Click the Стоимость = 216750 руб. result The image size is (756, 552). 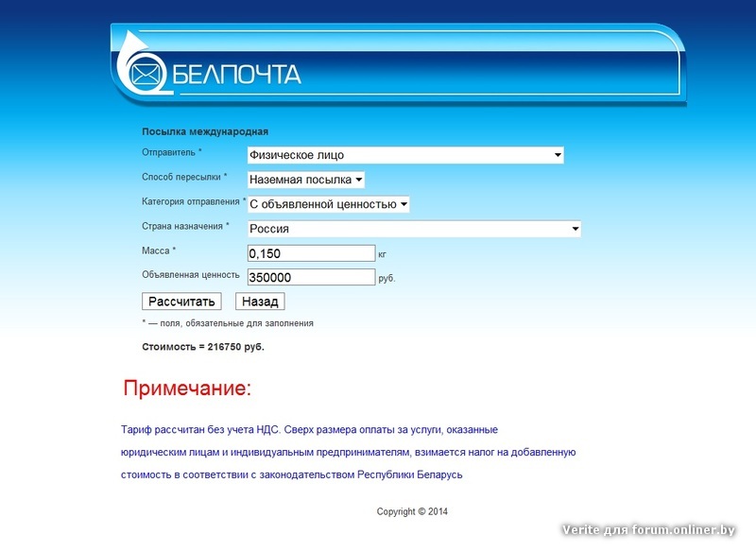pos(203,347)
